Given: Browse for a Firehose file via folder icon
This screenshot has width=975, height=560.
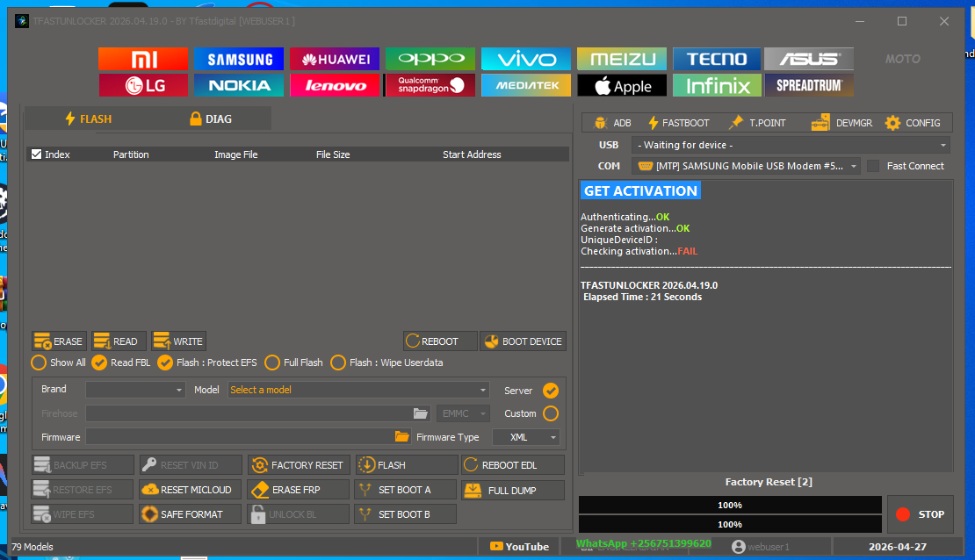Looking at the screenshot, I should coord(421,413).
